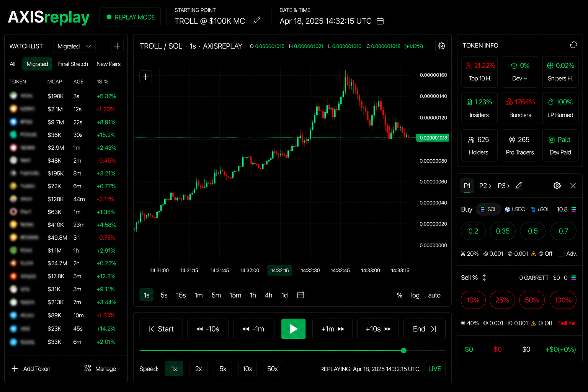Click the Snipers H. 0.02% card

(x=560, y=72)
